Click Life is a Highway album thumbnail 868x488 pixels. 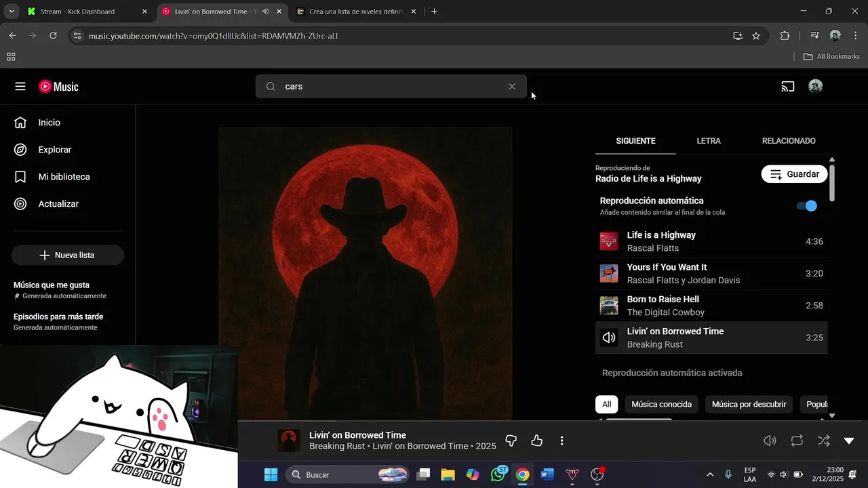[609, 241]
